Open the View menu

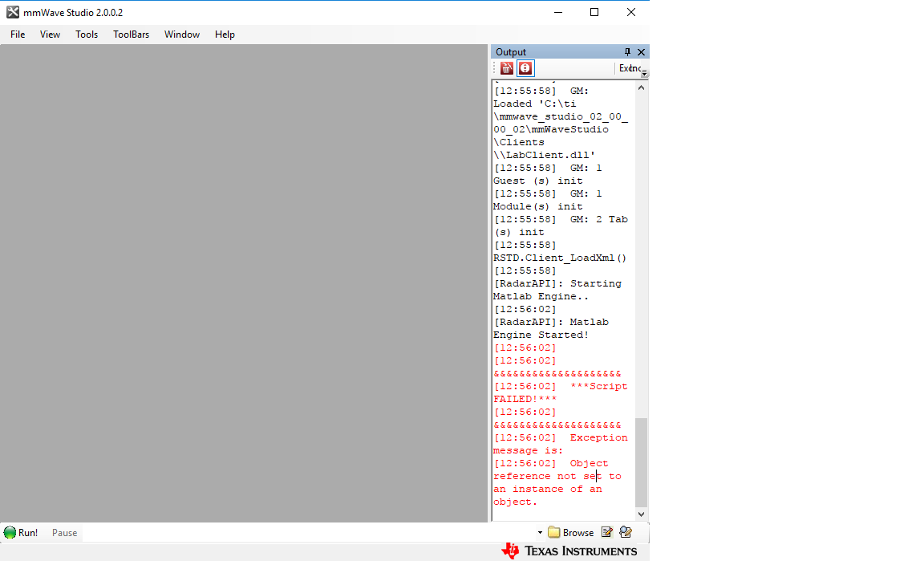(50, 35)
